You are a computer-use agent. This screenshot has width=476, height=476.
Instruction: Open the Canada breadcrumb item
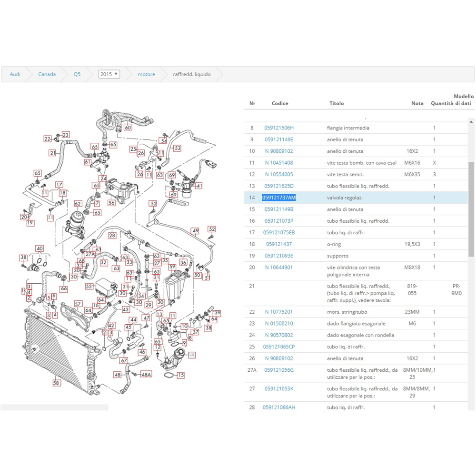[x=47, y=74]
